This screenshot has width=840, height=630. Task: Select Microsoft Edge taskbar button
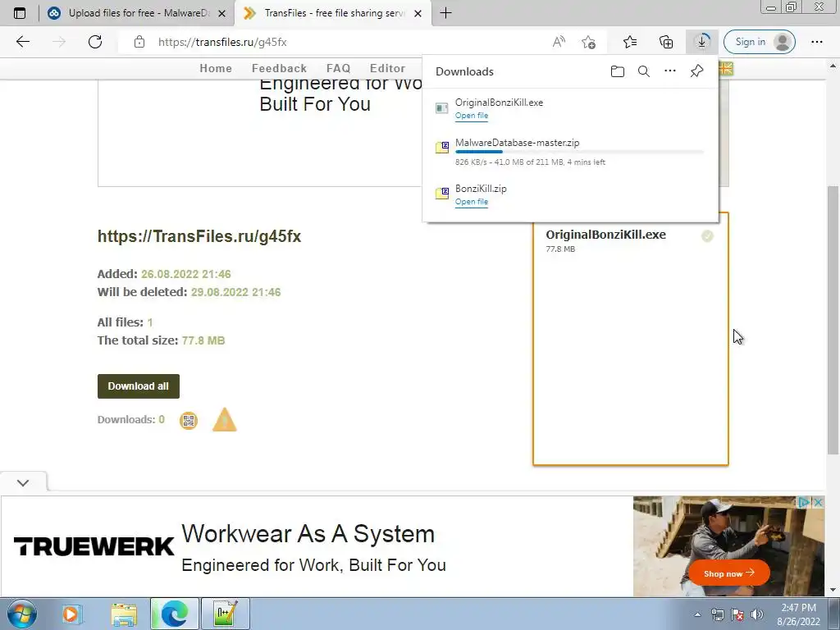[x=175, y=614]
